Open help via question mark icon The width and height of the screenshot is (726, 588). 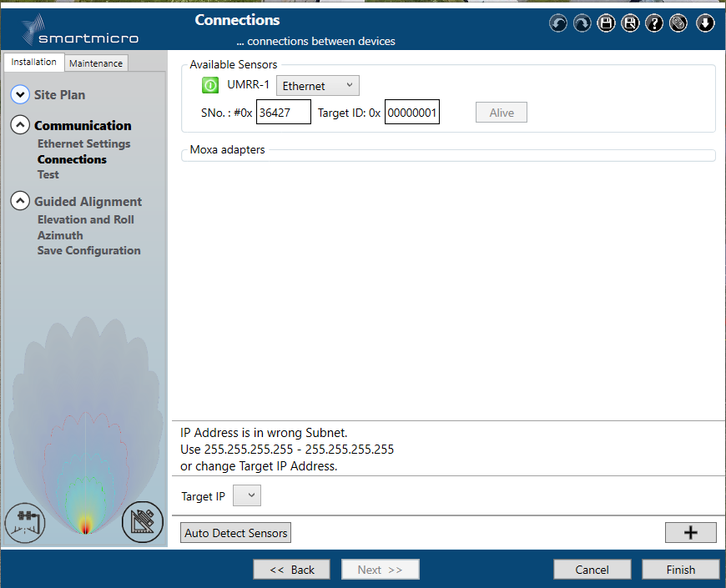point(654,23)
